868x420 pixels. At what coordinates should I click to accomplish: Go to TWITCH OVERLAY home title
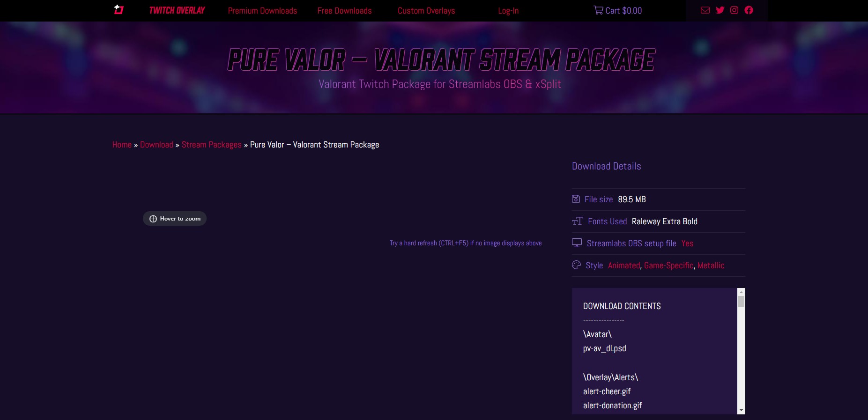click(x=177, y=10)
